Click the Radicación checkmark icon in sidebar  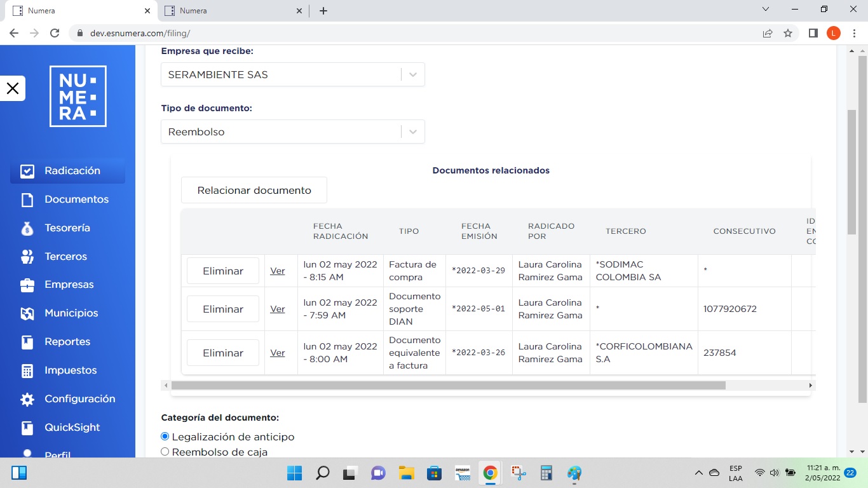[27, 171]
